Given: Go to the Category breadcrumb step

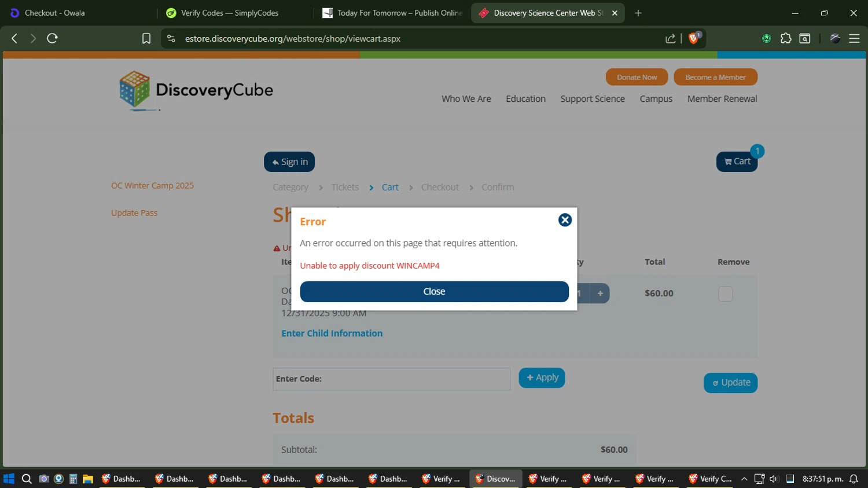Looking at the screenshot, I should pos(290,188).
